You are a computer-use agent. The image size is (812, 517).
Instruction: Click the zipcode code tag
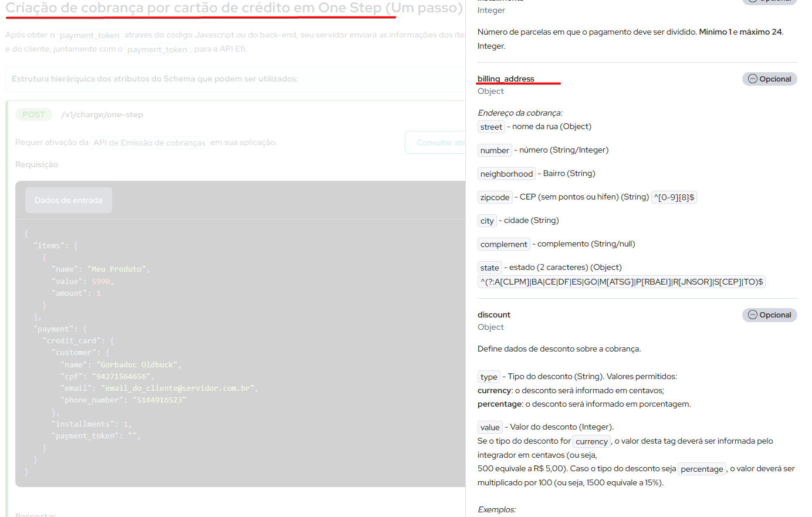pos(495,197)
